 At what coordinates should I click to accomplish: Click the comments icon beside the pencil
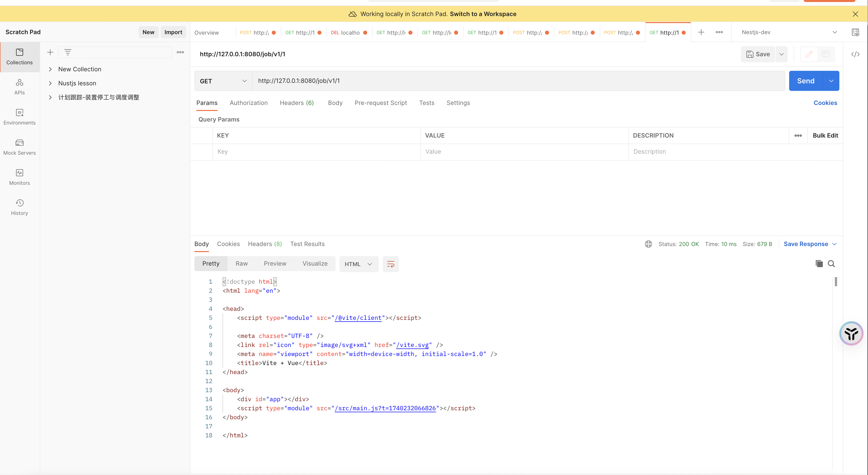click(826, 54)
